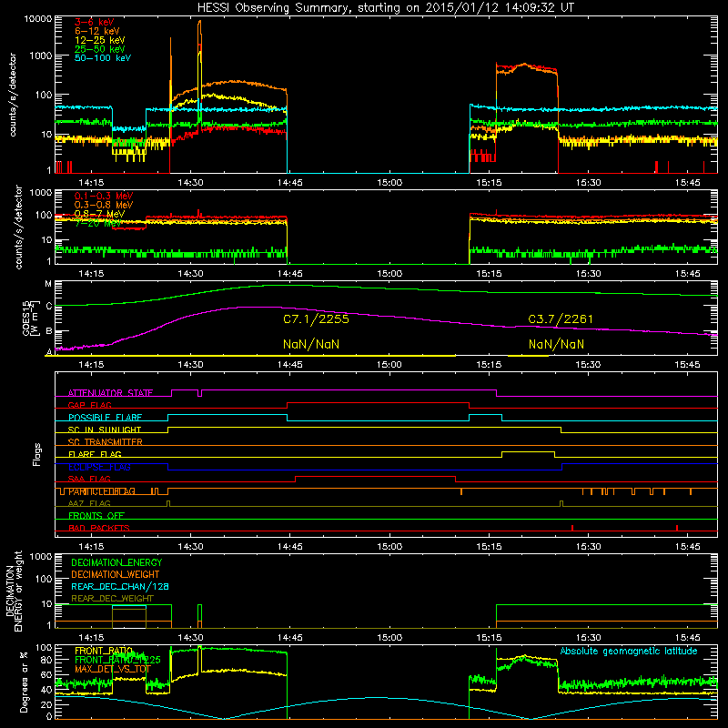Viewport: 728px width, 728px height.
Task: Click the SC TRANSMITTER flag label
Action: click(x=105, y=442)
